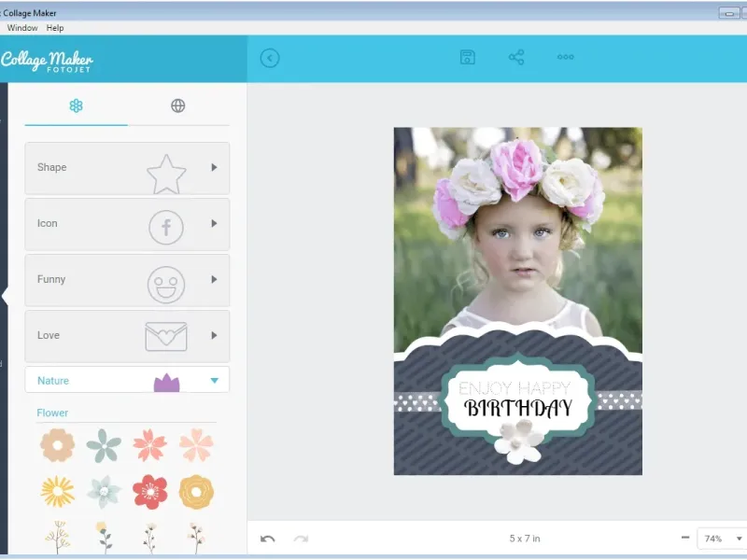Insert the light peach blossom clipart

tap(196, 445)
